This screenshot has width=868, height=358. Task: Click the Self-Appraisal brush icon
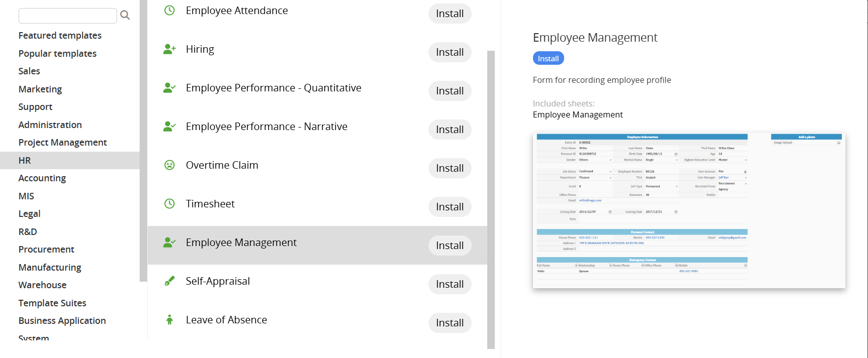coord(170,281)
